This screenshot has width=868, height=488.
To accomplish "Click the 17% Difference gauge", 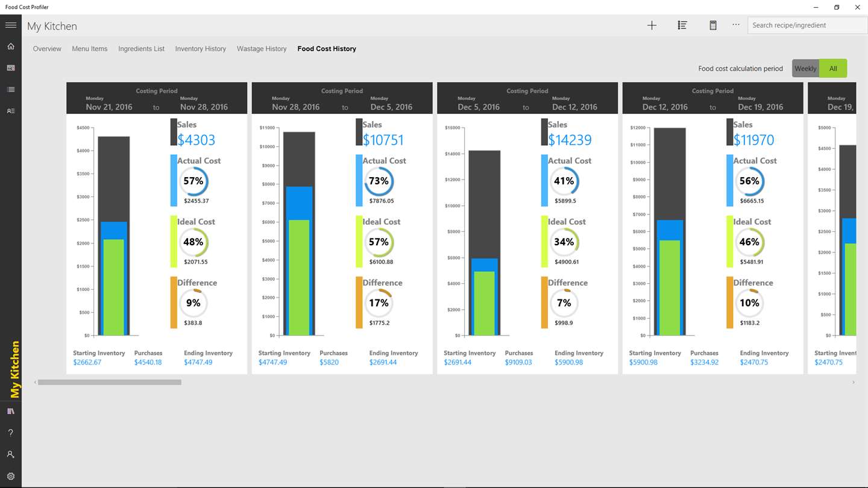I will click(379, 303).
